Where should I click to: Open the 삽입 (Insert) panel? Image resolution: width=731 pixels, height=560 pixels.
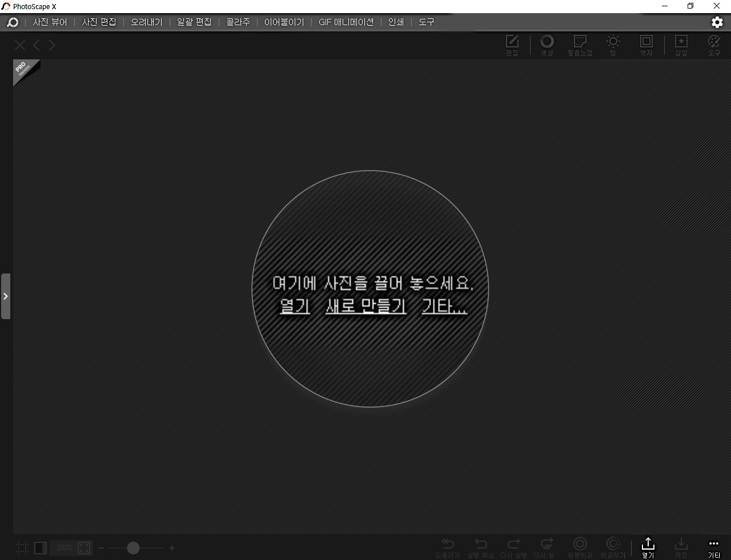coord(681,45)
